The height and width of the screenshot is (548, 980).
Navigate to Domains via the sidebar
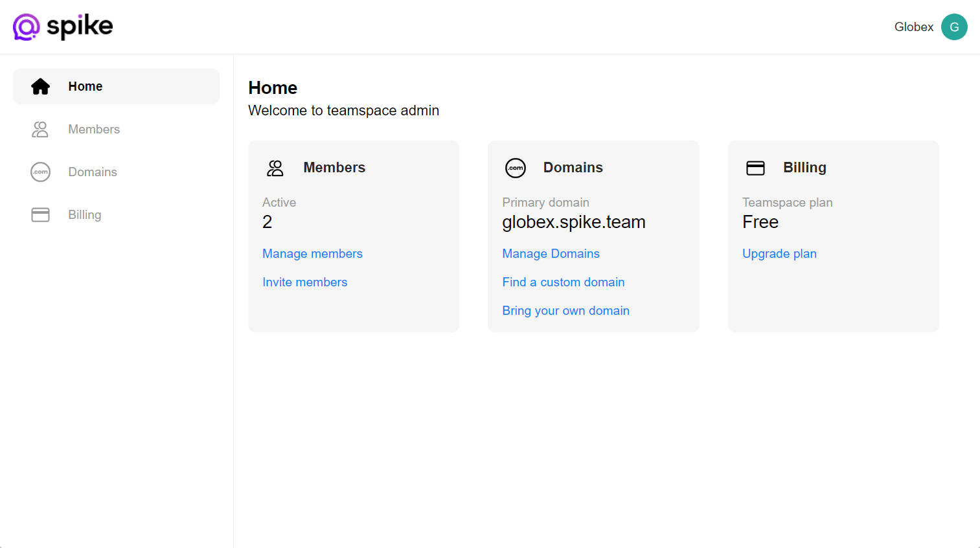pyautogui.click(x=92, y=172)
